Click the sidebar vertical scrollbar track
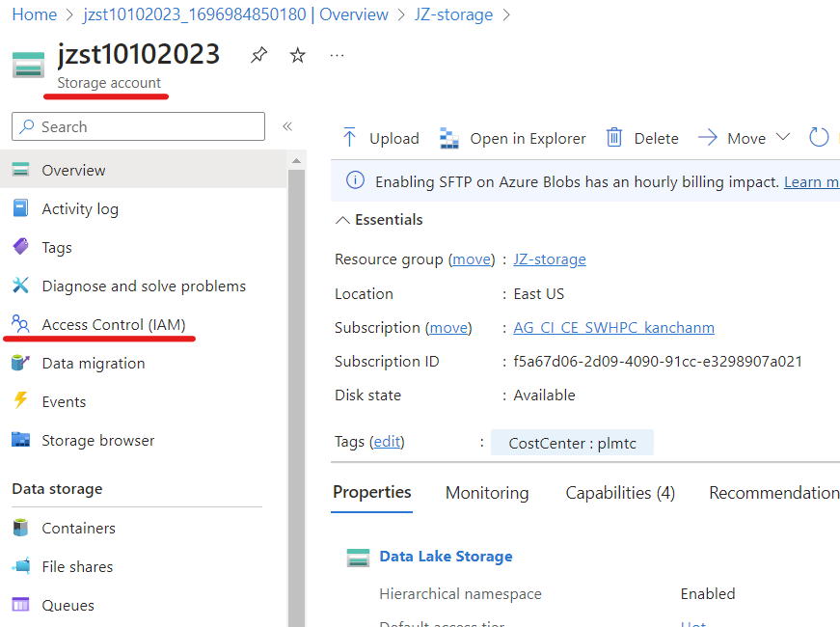The height and width of the screenshot is (627, 840). (x=296, y=396)
